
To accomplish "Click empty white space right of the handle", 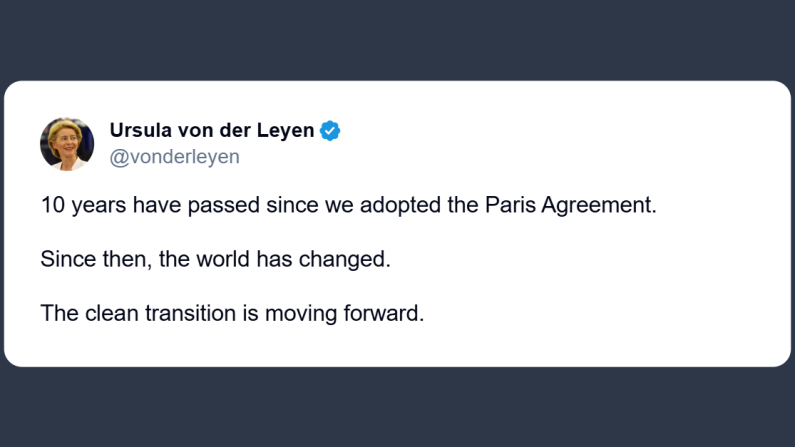I will pos(500,158).
